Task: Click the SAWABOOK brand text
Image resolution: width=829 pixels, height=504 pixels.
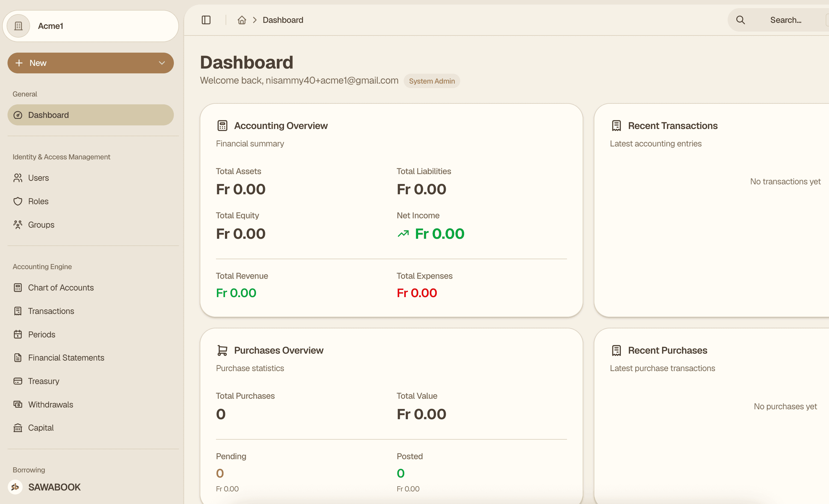Action: pos(54,487)
